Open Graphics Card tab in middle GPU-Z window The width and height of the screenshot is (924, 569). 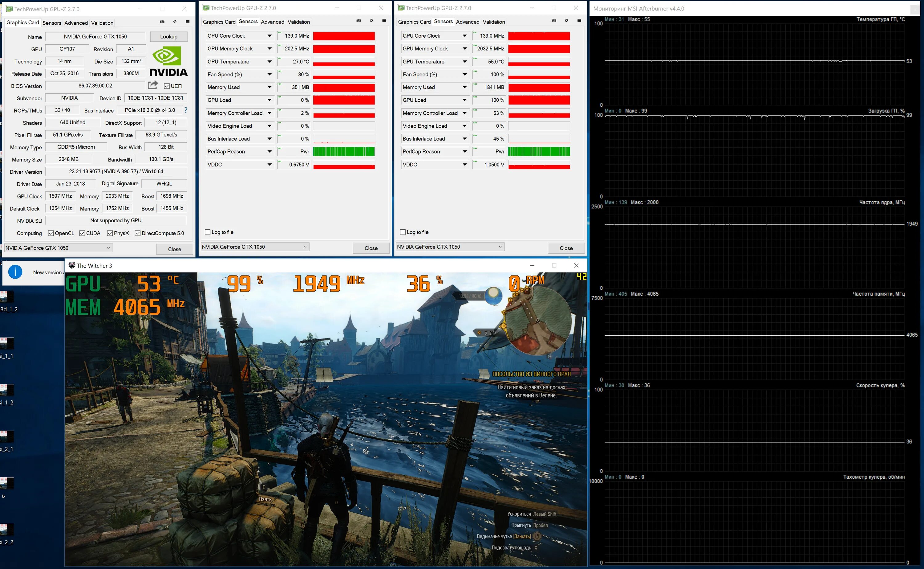[x=219, y=22]
